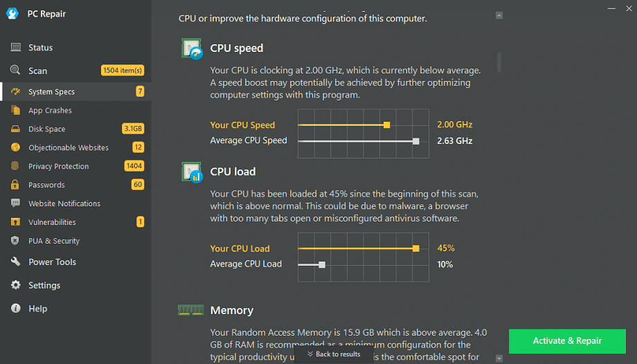
Task: Click the PC Repair logo icon
Action: coord(12,14)
